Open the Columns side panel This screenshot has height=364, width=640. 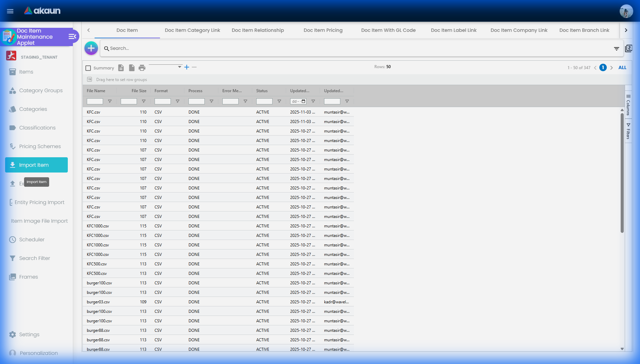(628, 105)
